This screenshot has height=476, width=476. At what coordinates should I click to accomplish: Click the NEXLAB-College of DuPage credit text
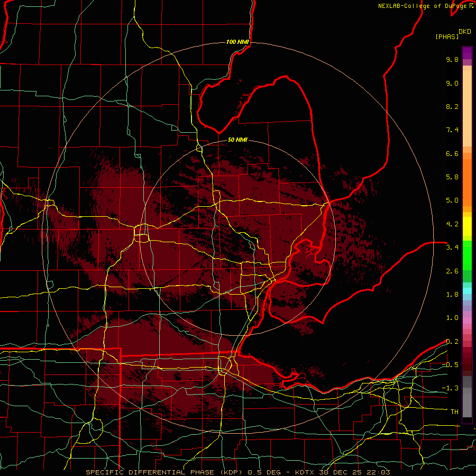coord(423,6)
